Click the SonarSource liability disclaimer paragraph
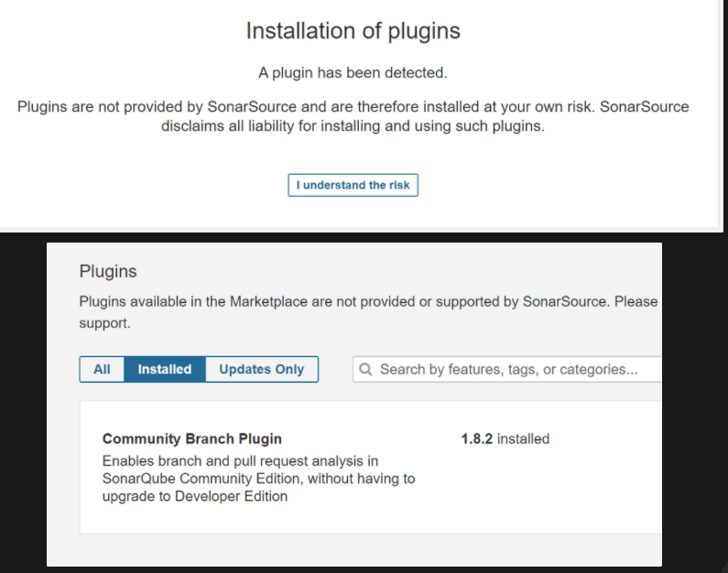 click(x=353, y=116)
